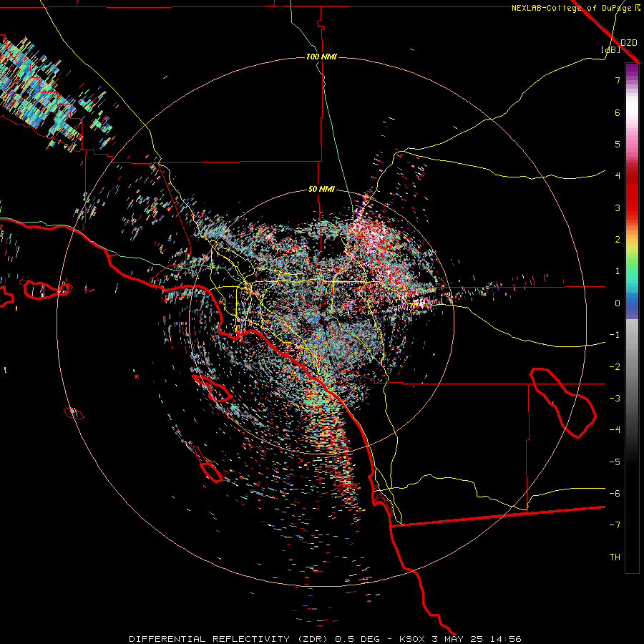Select the 4 dB scale value
Image resolution: width=644 pixels, height=644 pixels.
click(618, 176)
